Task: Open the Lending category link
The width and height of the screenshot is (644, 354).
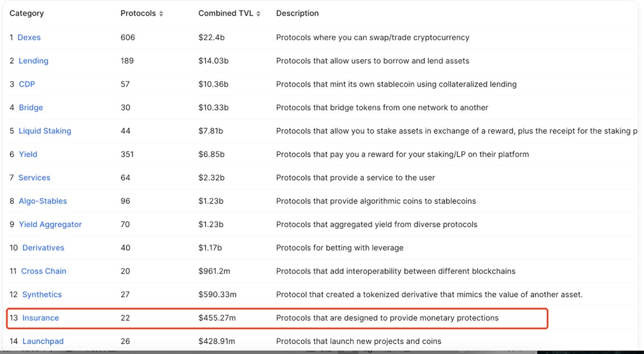Action: pos(33,61)
